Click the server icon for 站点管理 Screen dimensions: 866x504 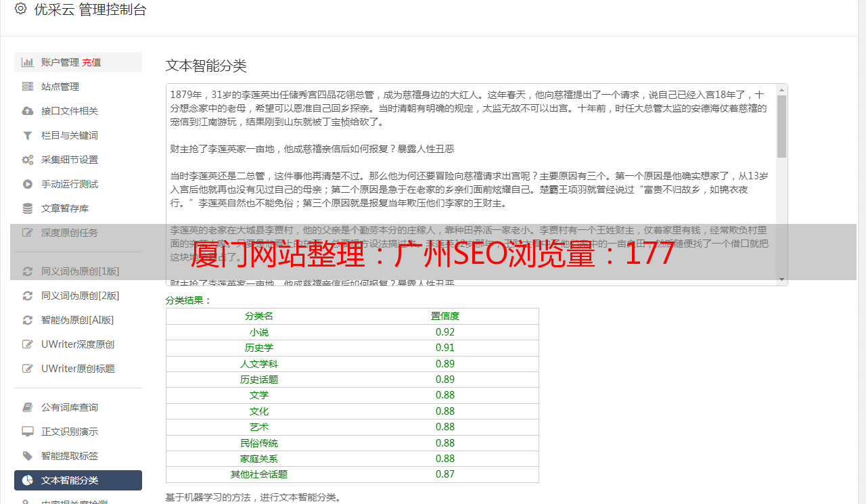click(x=28, y=87)
